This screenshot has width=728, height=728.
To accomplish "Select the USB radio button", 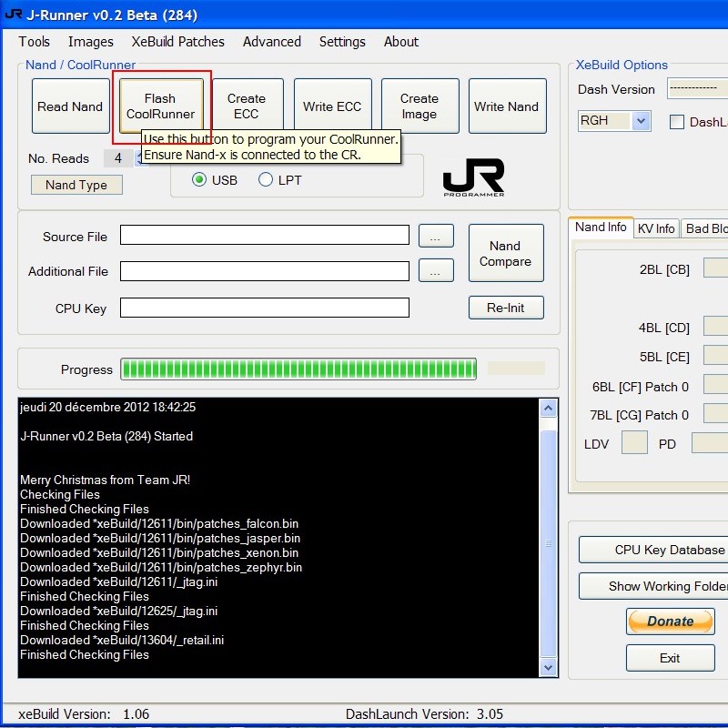I will point(198,179).
